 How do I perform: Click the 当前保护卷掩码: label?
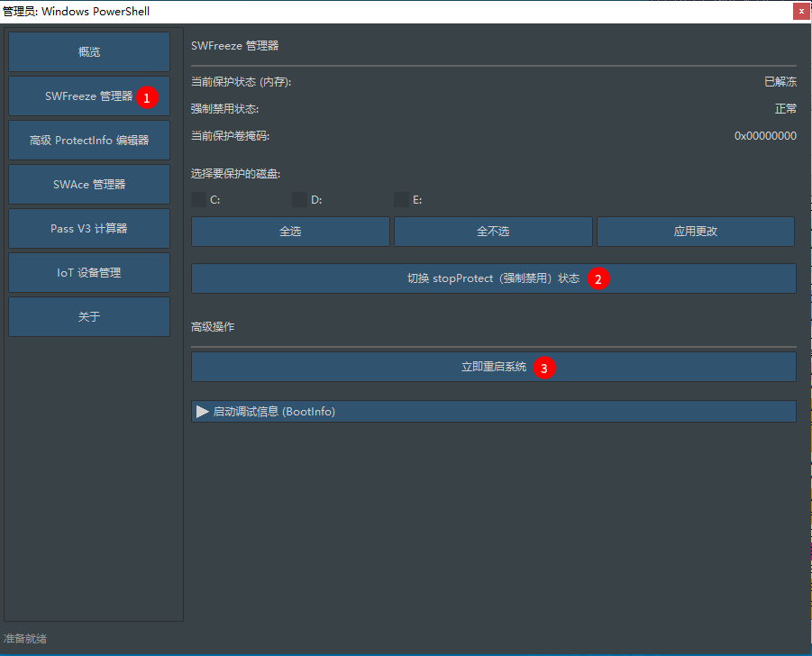pos(231,136)
